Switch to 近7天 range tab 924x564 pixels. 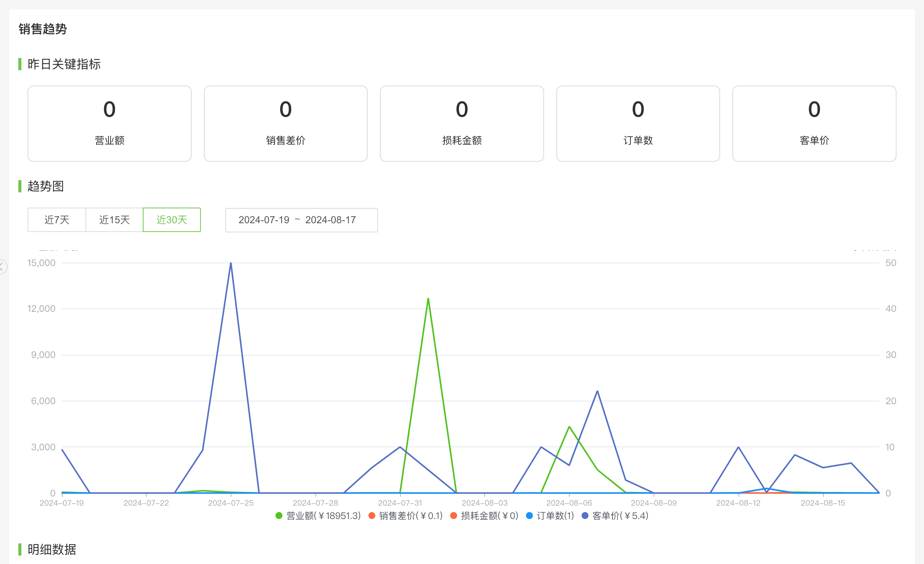[x=57, y=220]
